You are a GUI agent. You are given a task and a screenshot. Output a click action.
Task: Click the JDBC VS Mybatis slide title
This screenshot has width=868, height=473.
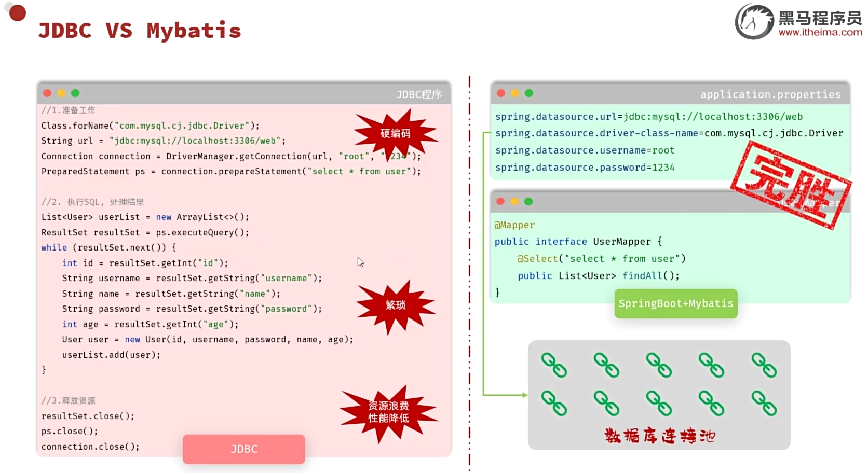(x=140, y=31)
